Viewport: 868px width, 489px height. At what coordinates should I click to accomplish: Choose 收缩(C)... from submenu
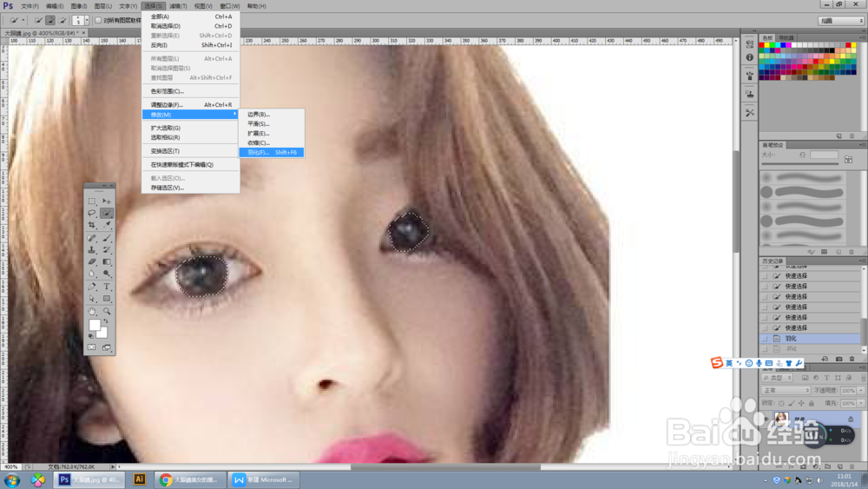(x=271, y=143)
